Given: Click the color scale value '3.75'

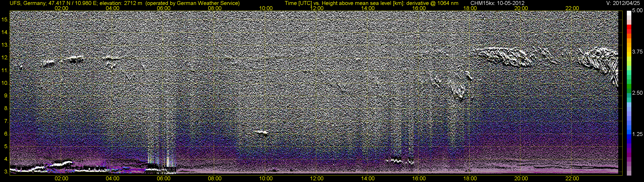Looking at the screenshot, I should tap(637, 52).
